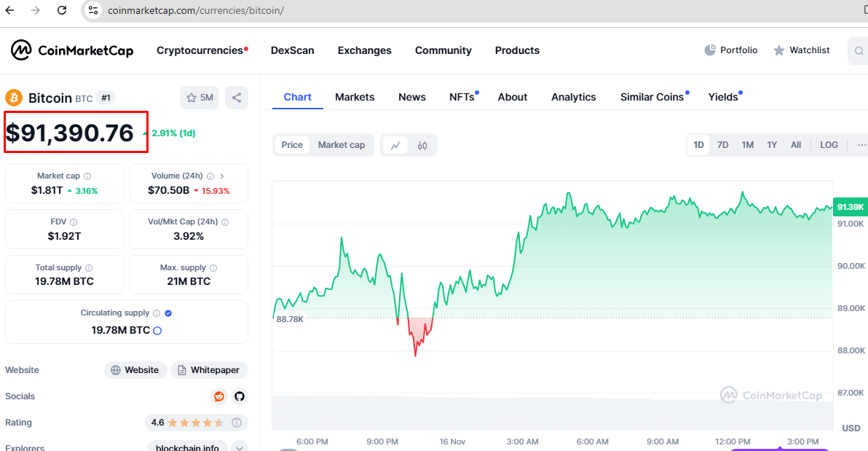The height and width of the screenshot is (451, 868).
Task: Click the Vol/Mkt Cap (24h) info icon
Action: pyautogui.click(x=225, y=222)
